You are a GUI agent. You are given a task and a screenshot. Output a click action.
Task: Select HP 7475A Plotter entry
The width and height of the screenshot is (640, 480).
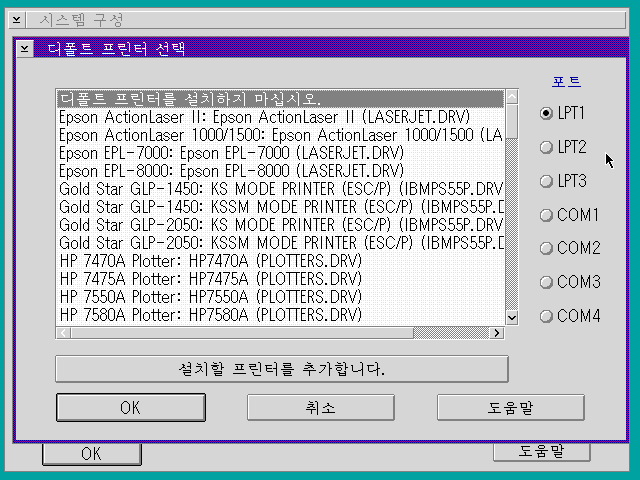click(280, 279)
